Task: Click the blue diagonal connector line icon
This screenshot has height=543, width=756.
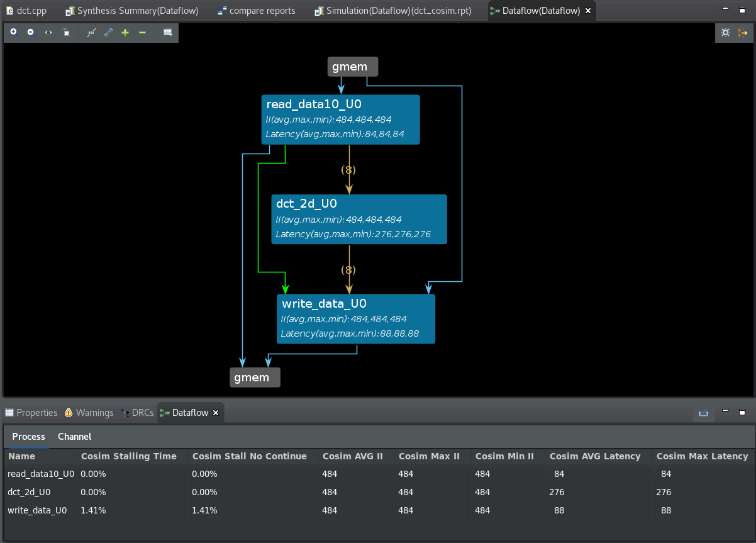Action: tap(108, 32)
